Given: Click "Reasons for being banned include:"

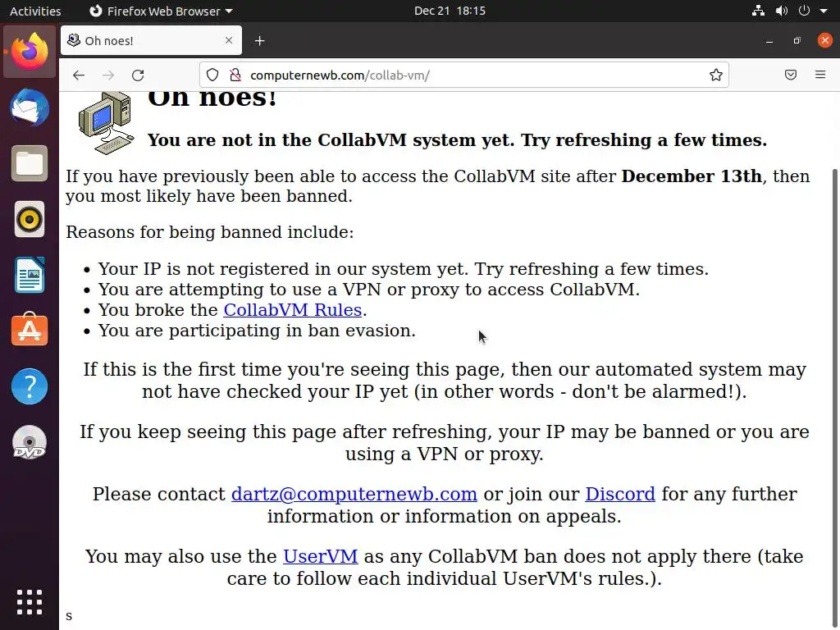Looking at the screenshot, I should [x=209, y=232].
